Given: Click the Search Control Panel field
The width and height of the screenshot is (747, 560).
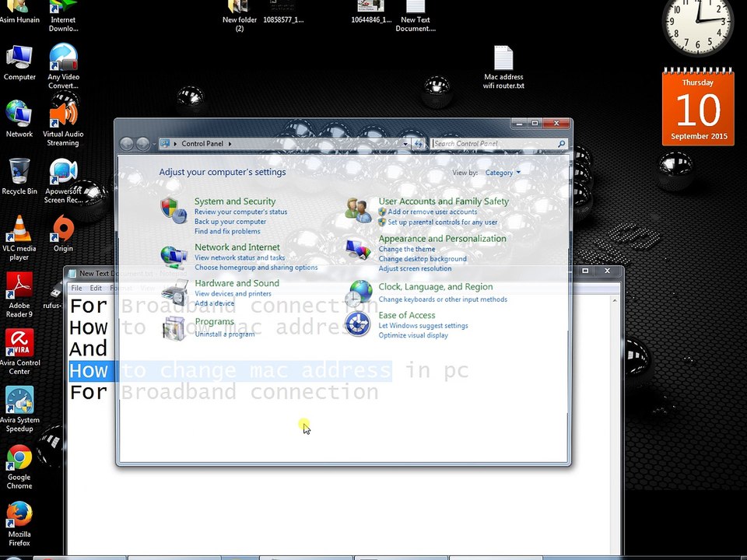Looking at the screenshot, I should pos(496,143).
